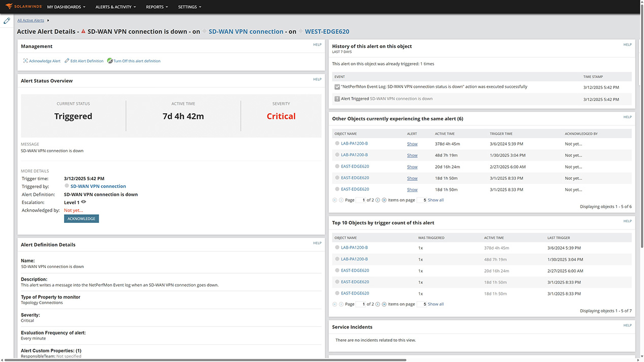Open the REPORTS menu

tap(157, 7)
